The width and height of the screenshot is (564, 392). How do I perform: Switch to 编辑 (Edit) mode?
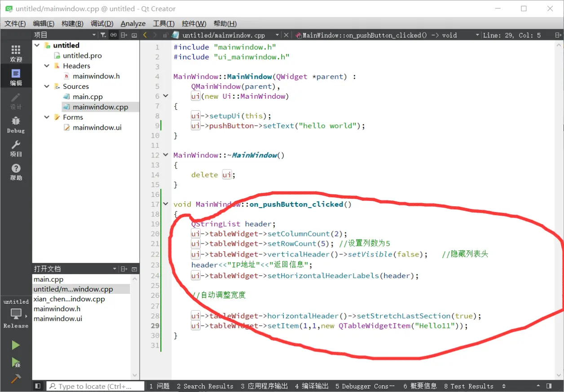click(16, 77)
